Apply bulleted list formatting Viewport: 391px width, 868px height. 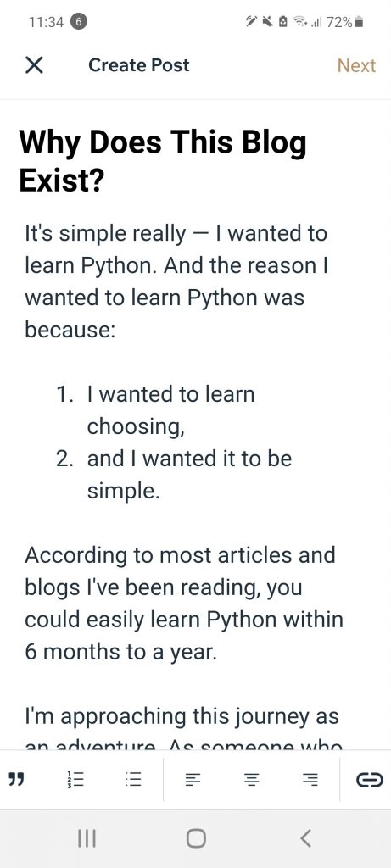click(x=133, y=780)
